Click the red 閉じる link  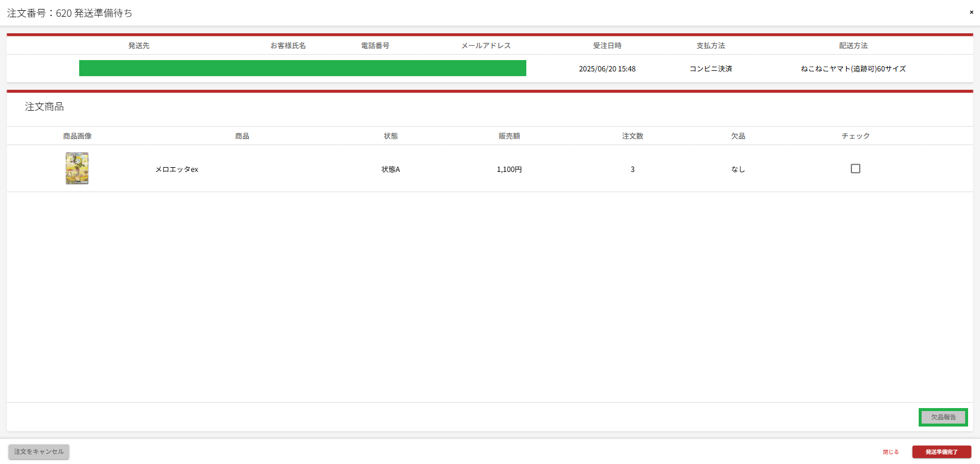(891, 452)
